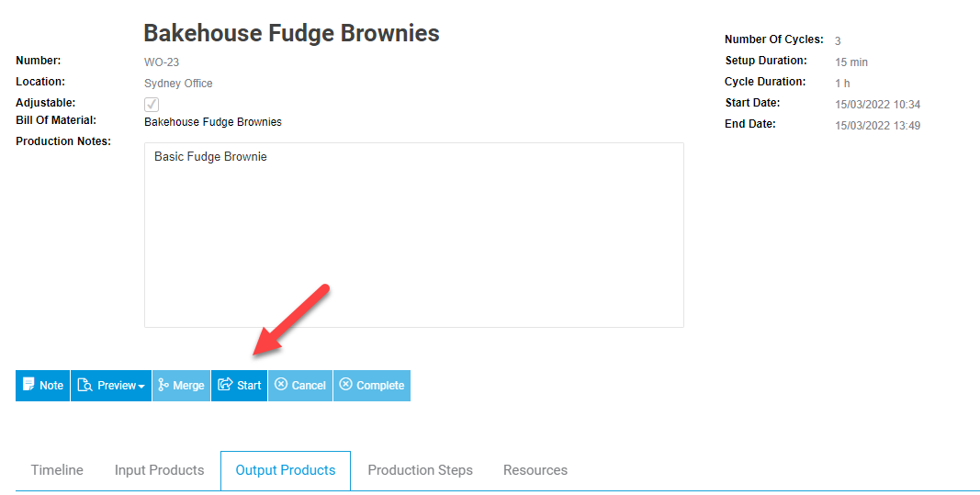Click the Start share-arrow icon
Viewport: 980px width, 495px height.
pos(225,385)
